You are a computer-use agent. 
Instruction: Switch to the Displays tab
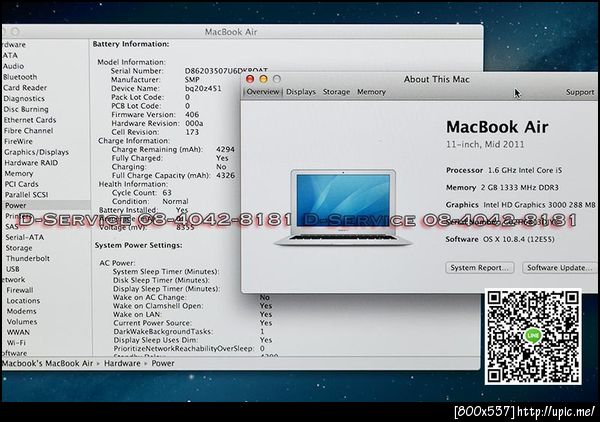tap(301, 92)
